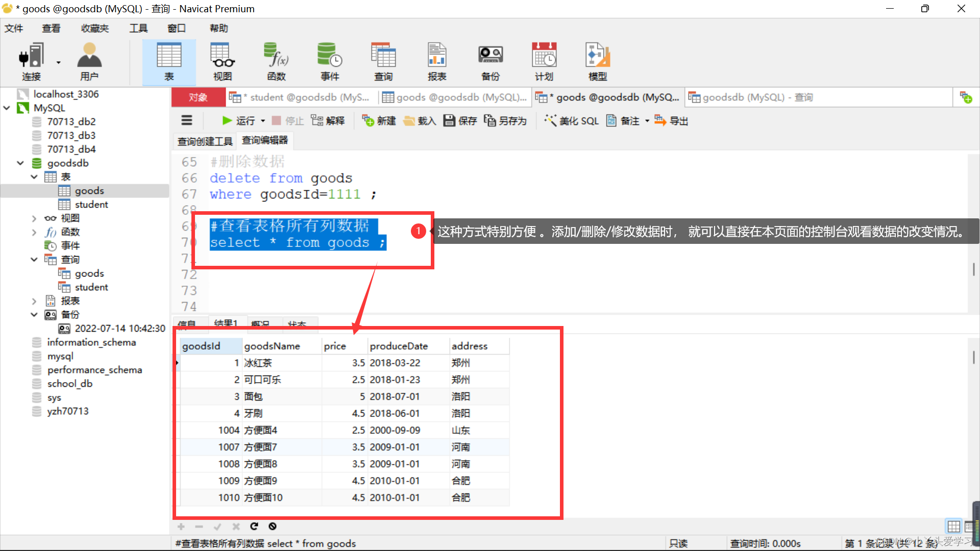Click the hamburger menu icon in query toolbar
Screen dimensions: 980x551
tap(187, 120)
